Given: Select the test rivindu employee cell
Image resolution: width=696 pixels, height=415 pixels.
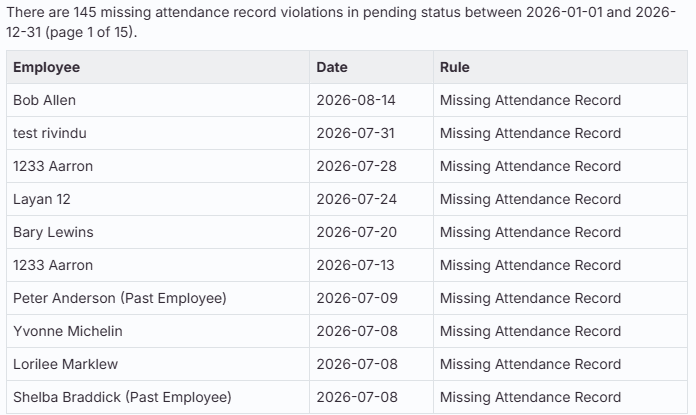Looking at the screenshot, I should click(x=158, y=133).
